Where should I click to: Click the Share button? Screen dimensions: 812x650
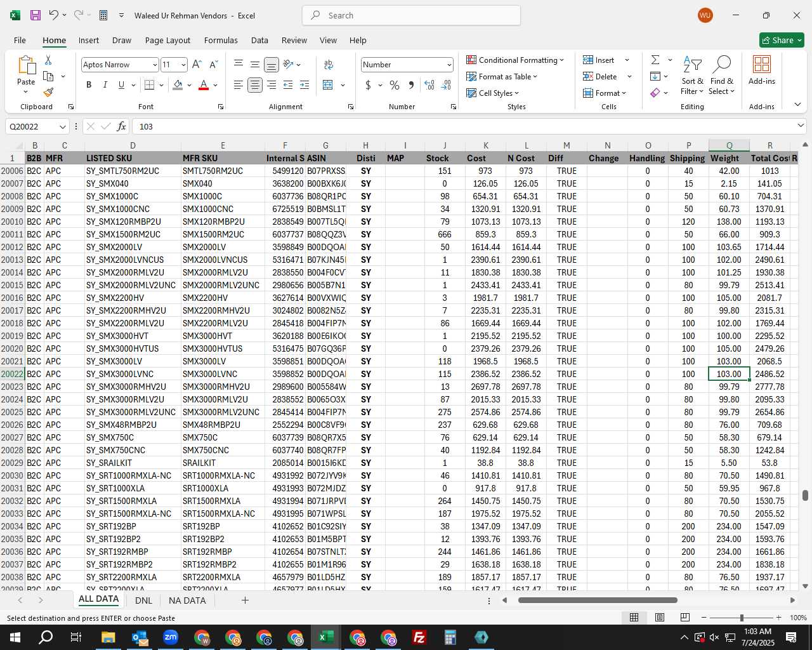(x=782, y=40)
